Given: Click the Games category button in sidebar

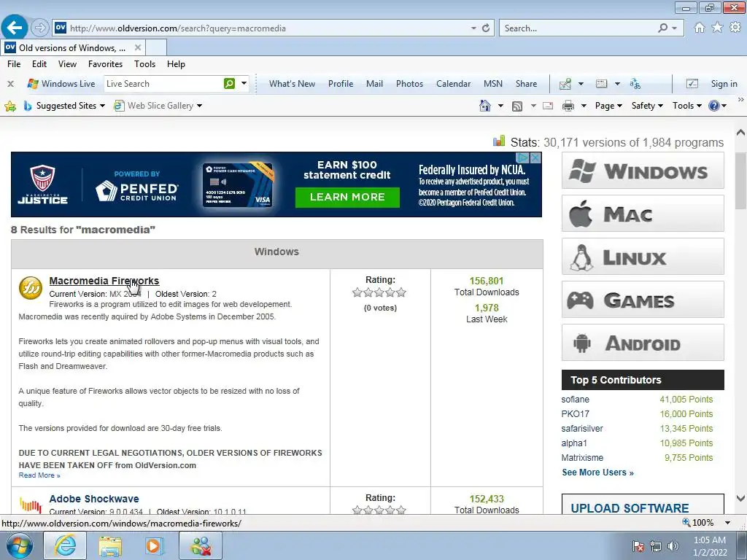Looking at the screenshot, I should [x=643, y=300].
